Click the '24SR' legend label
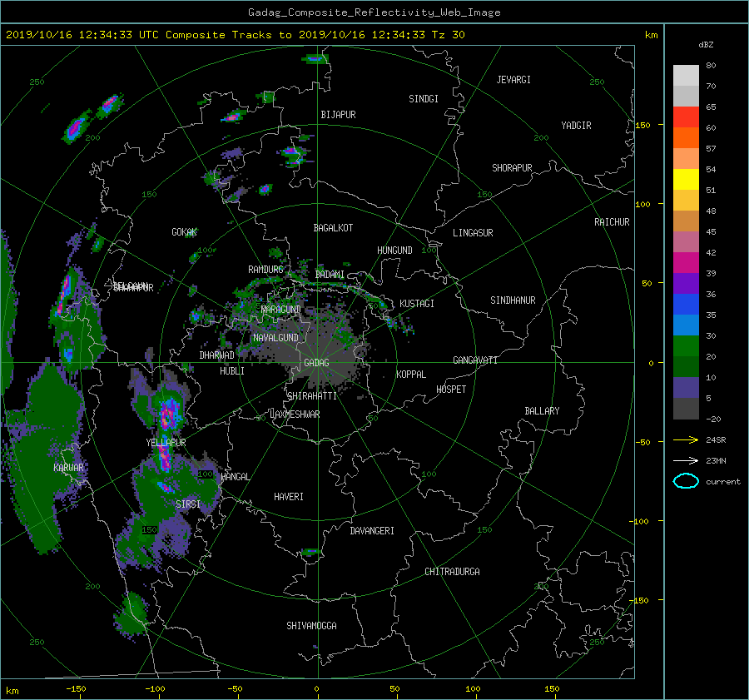 point(716,440)
